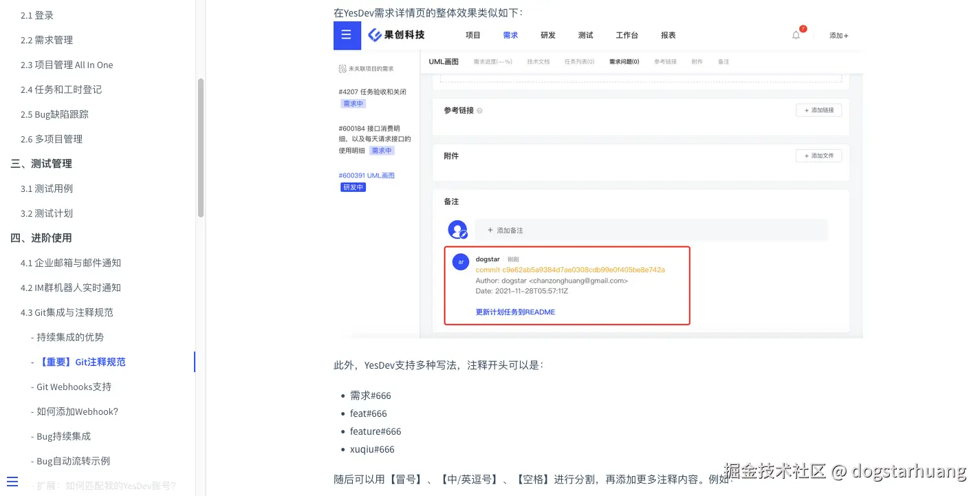Go to 持续集成的优势 subsection
Viewport: 980px width, 496px height.
point(67,337)
